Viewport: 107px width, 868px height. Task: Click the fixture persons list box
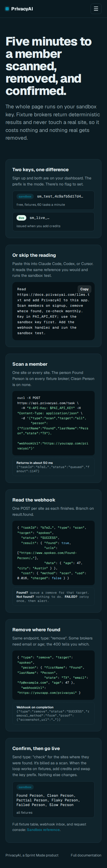click(x=54, y=800)
